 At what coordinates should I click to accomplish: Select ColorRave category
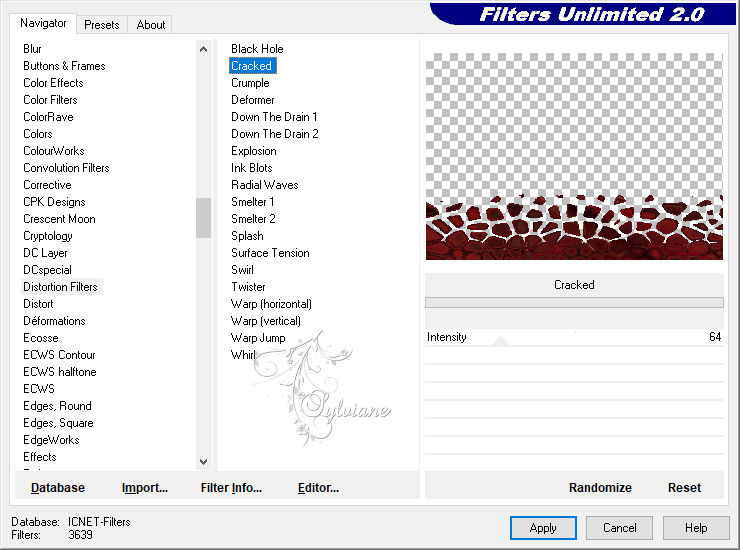point(49,117)
